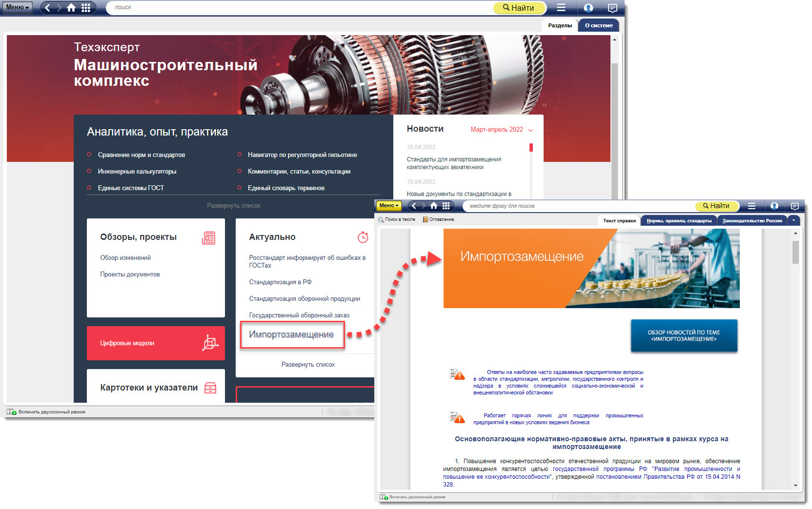Open the Оглавление contents tool
Viewport: 812px width, 509px height.
tap(438, 220)
